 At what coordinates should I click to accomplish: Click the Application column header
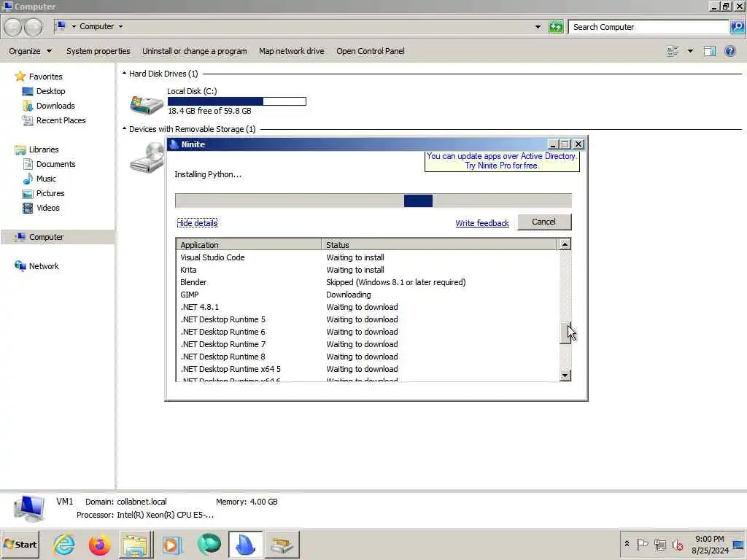[249, 245]
